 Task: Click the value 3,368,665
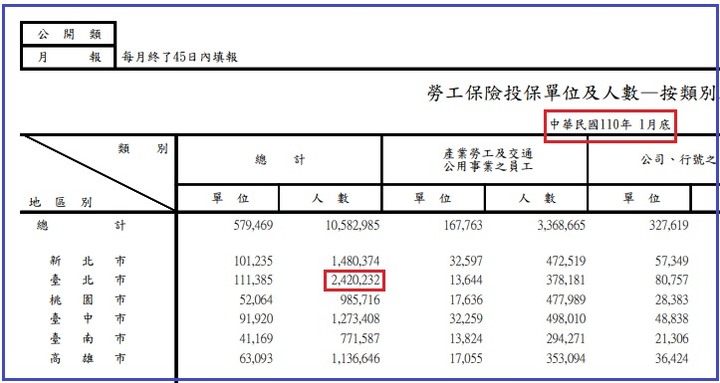coord(562,225)
